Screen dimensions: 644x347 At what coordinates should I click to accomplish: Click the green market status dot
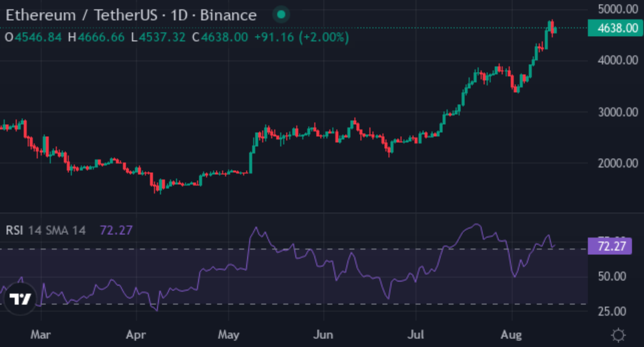pyautogui.click(x=281, y=15)
